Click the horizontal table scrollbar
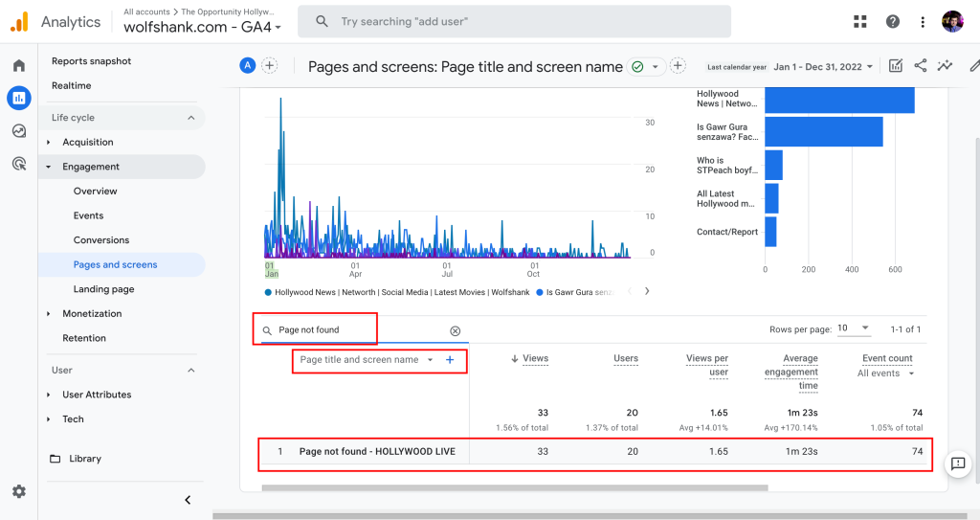The image size is (980, 520). pos(515,487)
